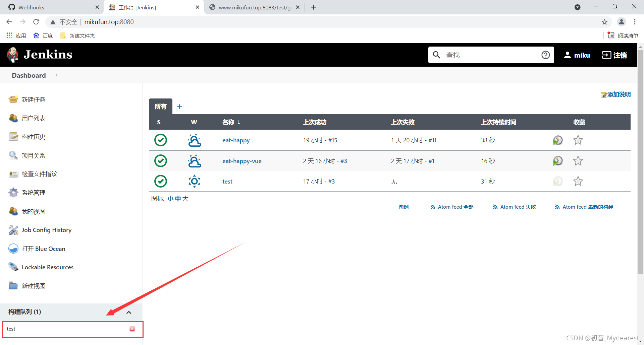This screenshot has height=345, width=644.
Task: Click test job schedule build icon
Action: pos(557,181)
